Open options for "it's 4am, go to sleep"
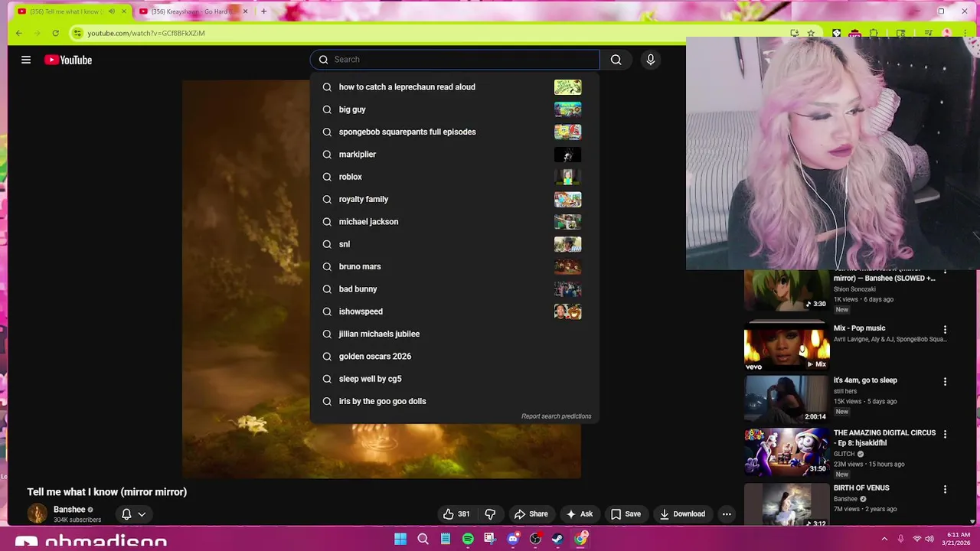The height and width of the screenshot is (551, 980). point(945,381)
